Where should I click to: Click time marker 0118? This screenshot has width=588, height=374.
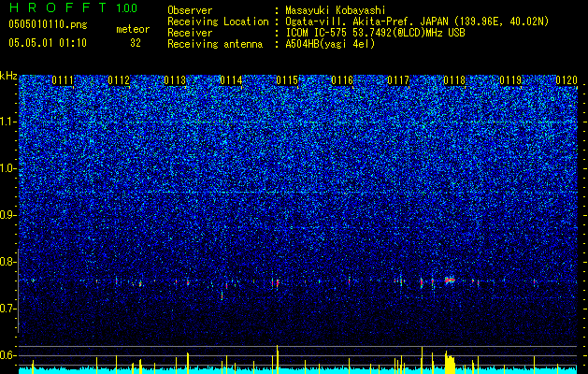click(454, 80)
